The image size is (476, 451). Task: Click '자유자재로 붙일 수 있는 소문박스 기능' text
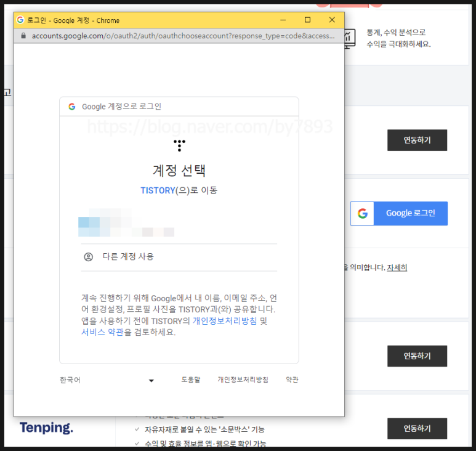[204, 429]
